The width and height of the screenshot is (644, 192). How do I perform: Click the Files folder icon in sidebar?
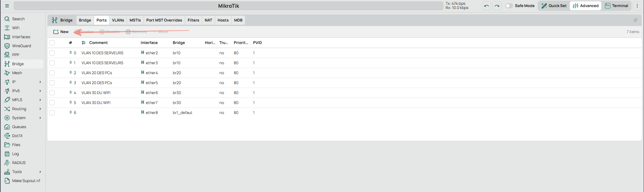pyautogui.click(x=7, y=145)
